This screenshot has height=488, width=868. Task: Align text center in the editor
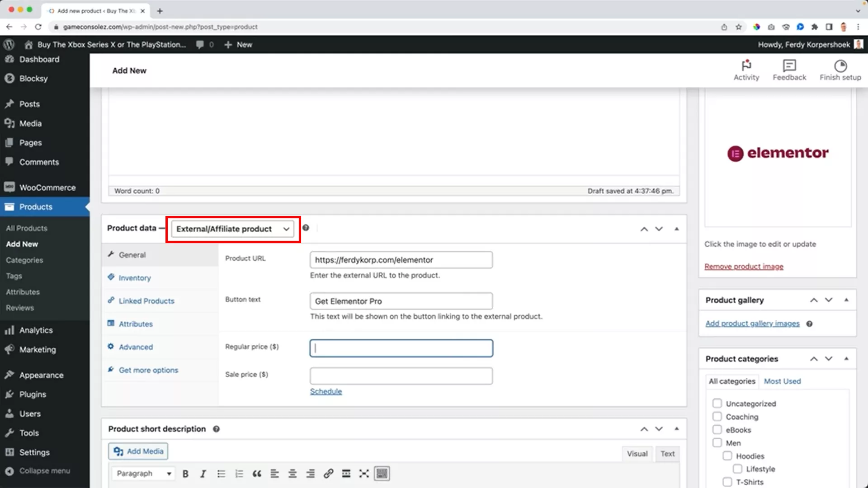click(x=292, y=474)
